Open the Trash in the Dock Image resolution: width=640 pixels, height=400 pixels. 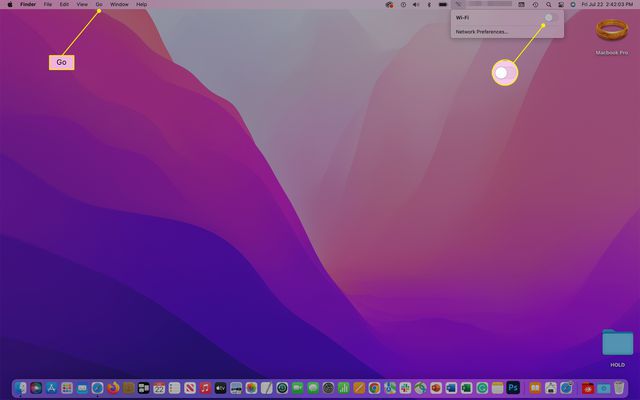pos(619,387)
